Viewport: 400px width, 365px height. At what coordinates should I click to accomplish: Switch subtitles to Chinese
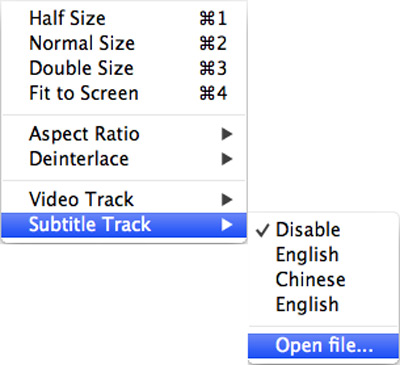[323, 279]
